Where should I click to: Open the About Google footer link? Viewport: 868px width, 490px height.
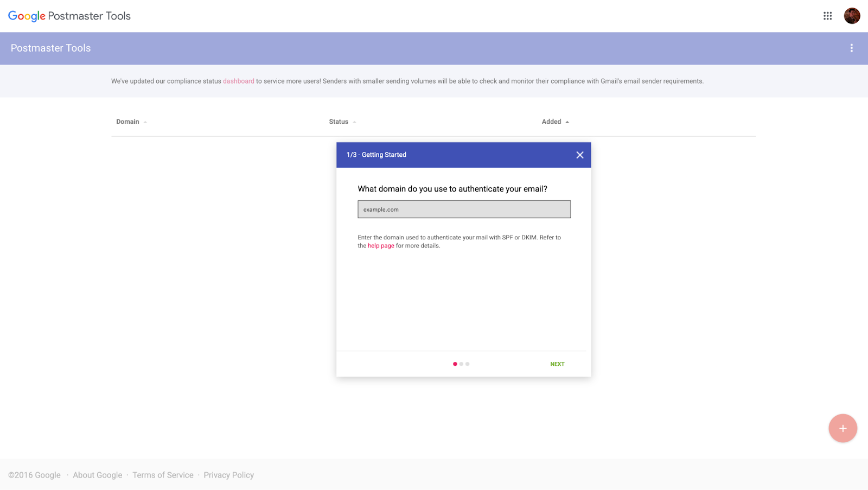pos(98,475)
